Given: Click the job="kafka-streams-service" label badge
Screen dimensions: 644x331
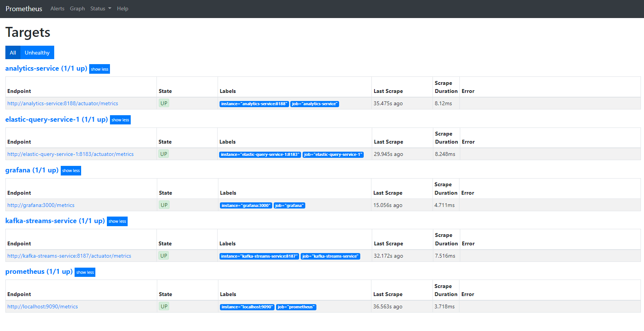Looking at the screenshot, I should pos(330,256).
